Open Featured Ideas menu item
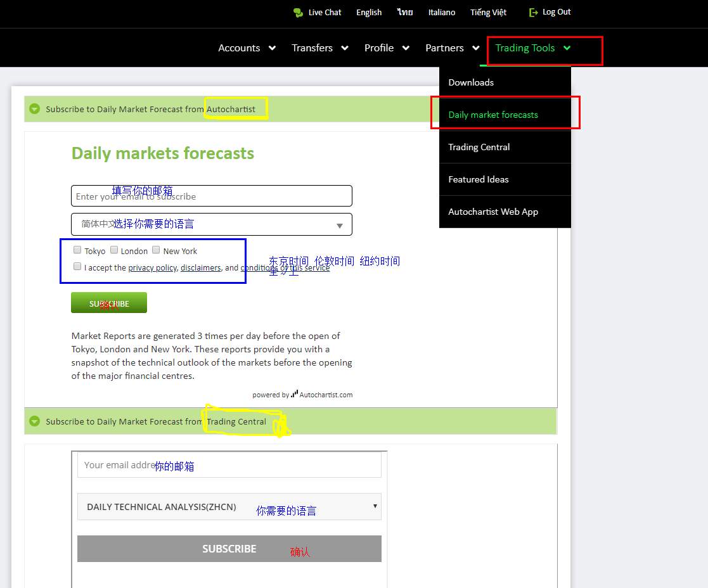 tap(505, 179)
